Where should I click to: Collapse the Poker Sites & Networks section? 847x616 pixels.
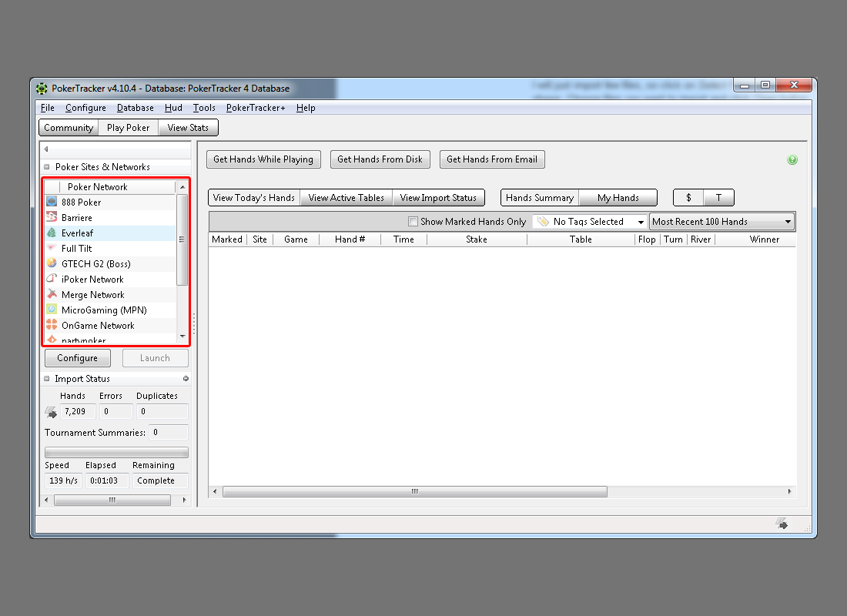[x=48, y=167]
